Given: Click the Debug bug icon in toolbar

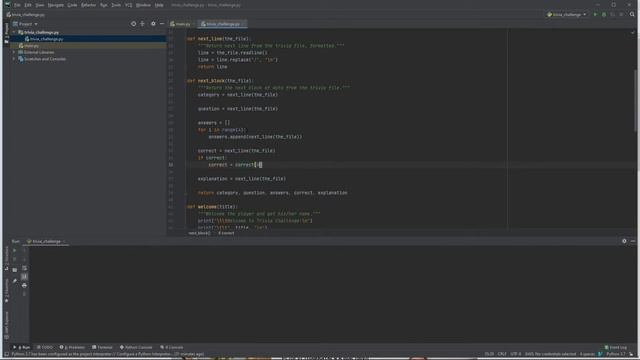Looking at the screenshot, I should coord(604,15).
